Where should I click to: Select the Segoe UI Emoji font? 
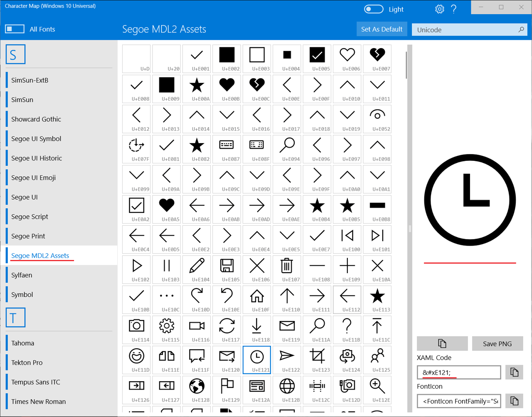[x=37, y=178]
